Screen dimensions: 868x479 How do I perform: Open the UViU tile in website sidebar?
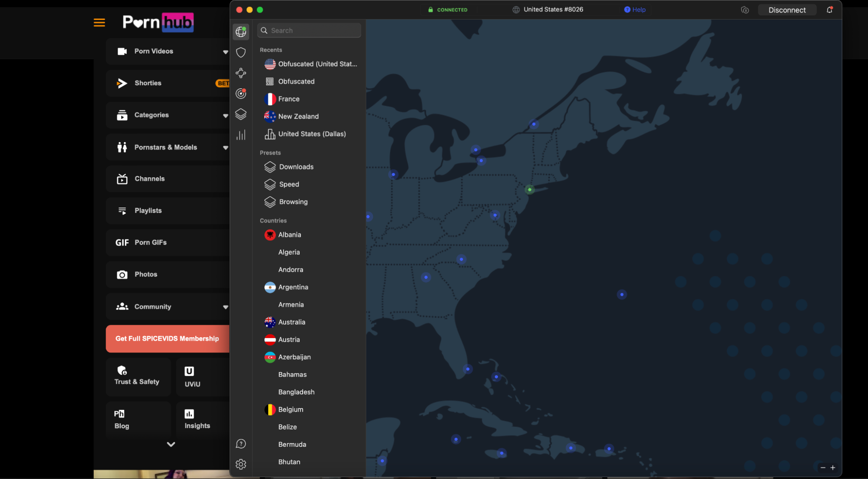203,376
